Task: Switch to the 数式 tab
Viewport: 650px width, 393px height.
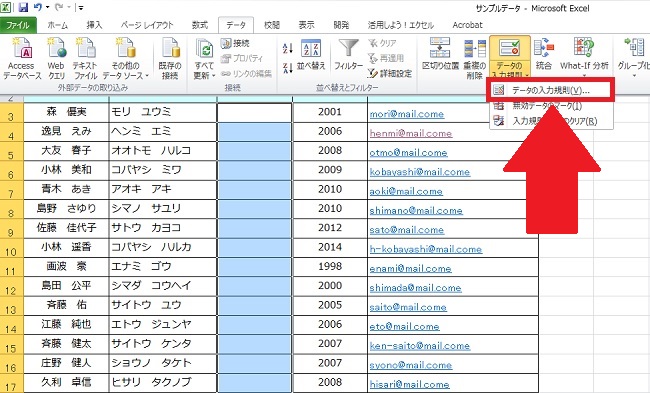Action: coord(199,25)
